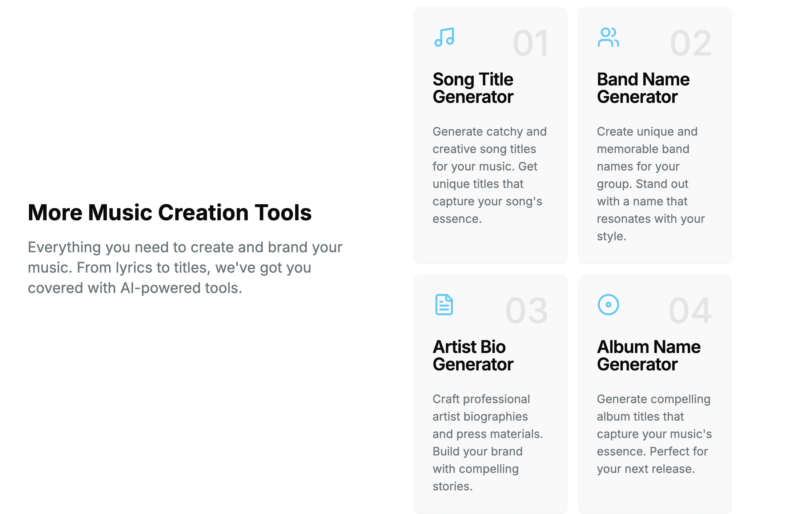Click the document icon for Artist Bio
The image size is (812, 514).
[444, 305]
